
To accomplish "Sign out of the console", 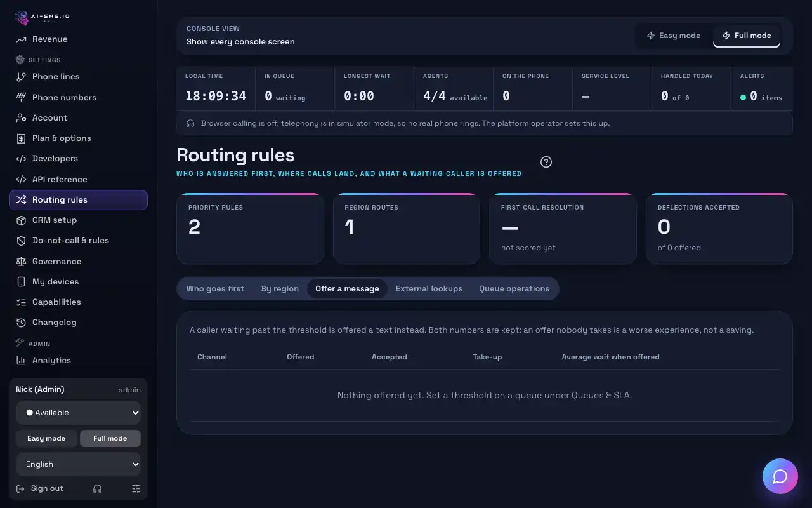I will [x=40, y=489].
